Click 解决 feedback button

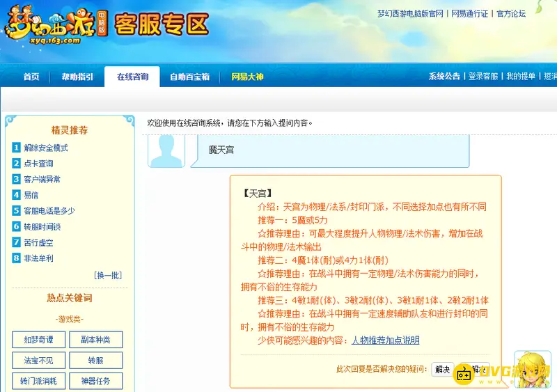pos(442,369)
